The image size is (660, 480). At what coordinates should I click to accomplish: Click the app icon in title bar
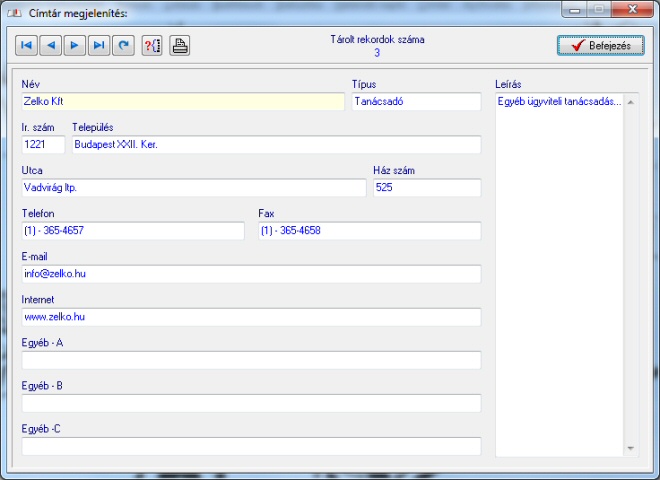14,13
